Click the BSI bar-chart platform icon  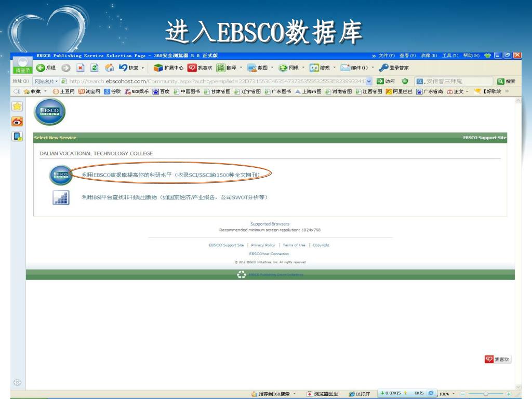click(x=61, y=197)
